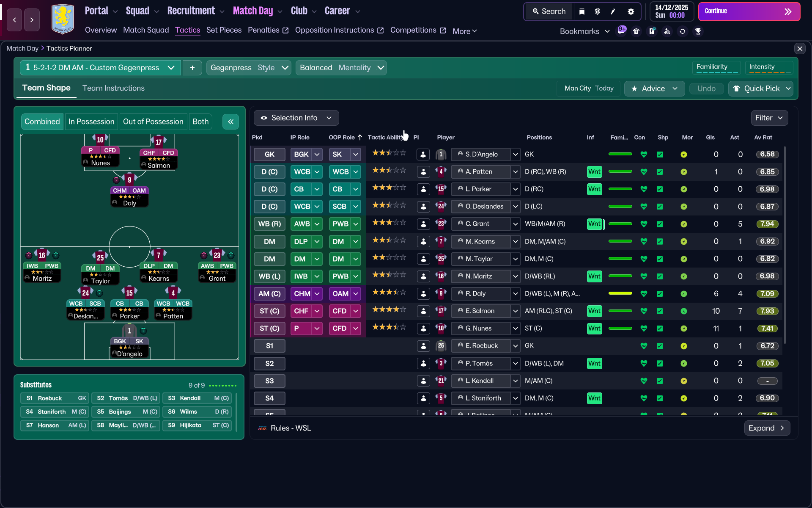Click the shirt shortcut icon next to Bookmarks
812x508 pixels.
click(x=636, y=31)
